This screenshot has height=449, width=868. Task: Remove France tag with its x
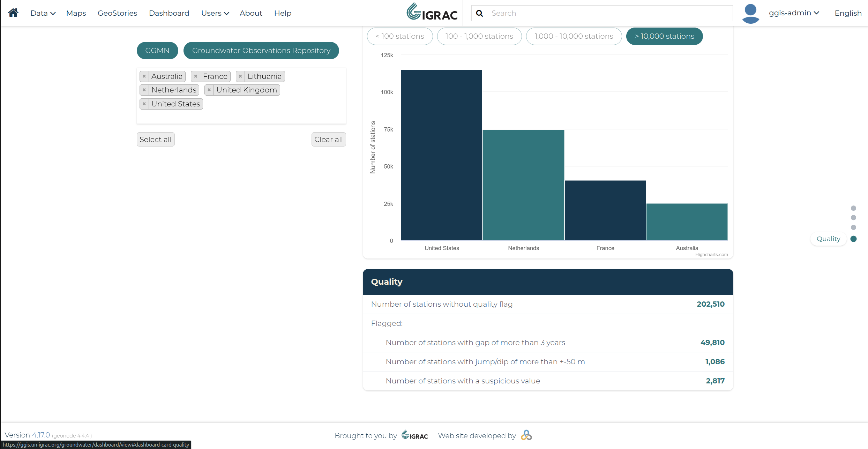point(196,76)
